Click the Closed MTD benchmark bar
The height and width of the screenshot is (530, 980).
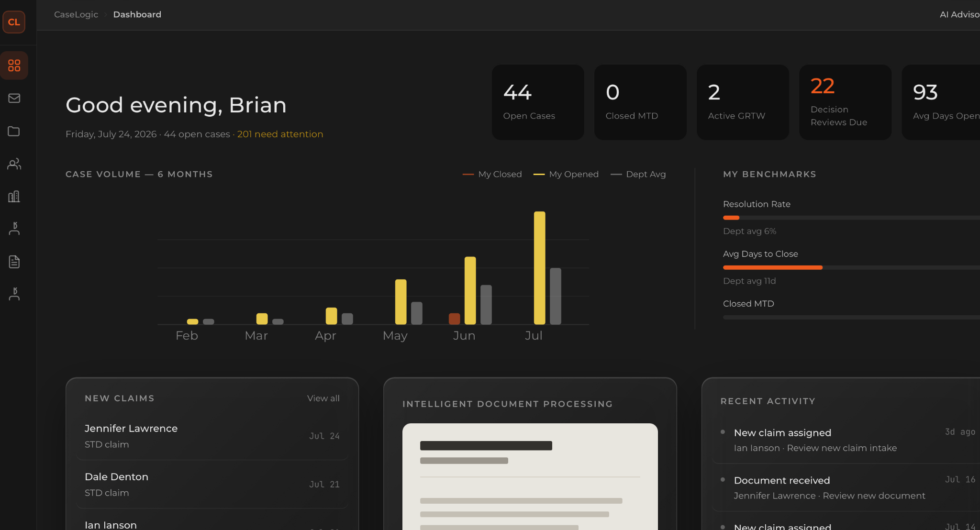(851, 317)
